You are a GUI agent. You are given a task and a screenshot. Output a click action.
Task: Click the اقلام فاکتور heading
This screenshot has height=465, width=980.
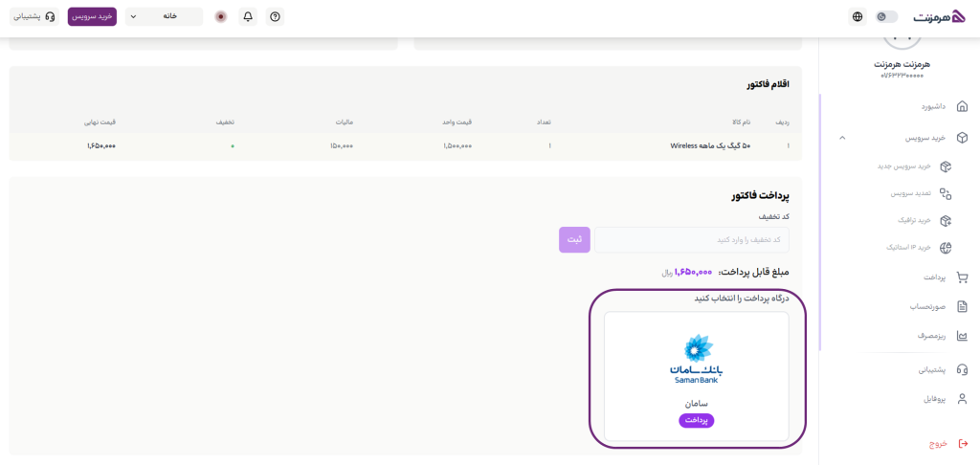point(768,84)
